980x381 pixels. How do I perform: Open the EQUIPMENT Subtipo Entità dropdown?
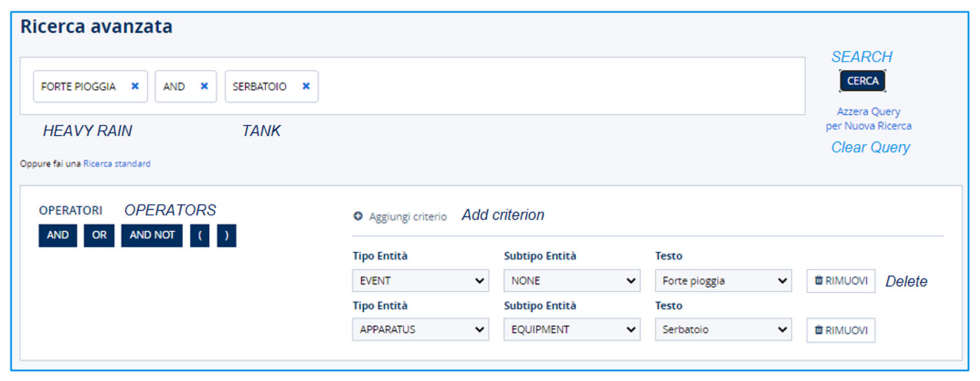click(572, 329)
